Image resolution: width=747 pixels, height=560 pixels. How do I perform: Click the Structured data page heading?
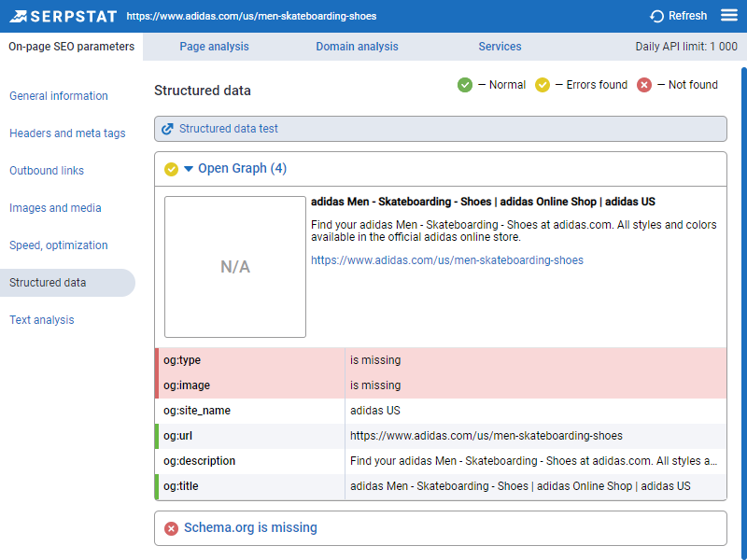point(203,91)
